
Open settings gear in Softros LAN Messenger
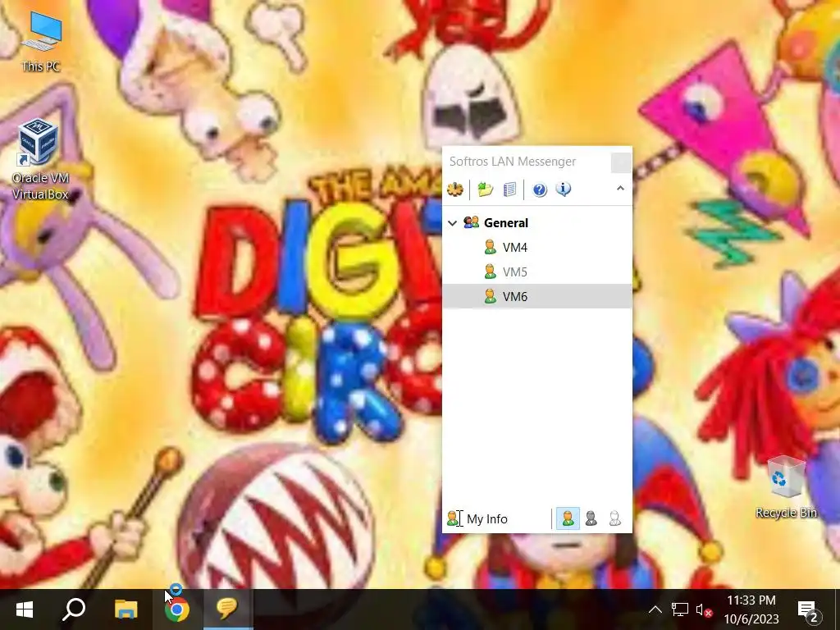tap(454, 189)
